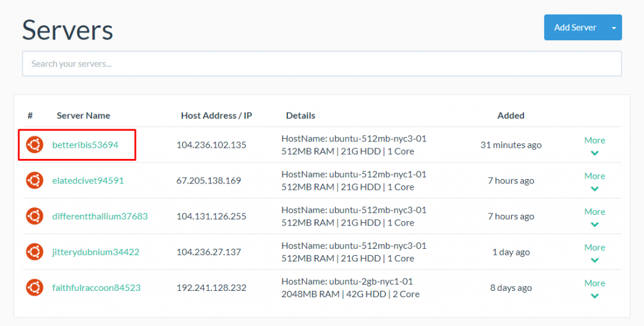The image size is (644, 326).
Task: Select the IP address 104.236.27.137
Action: (x=209, y=252)
